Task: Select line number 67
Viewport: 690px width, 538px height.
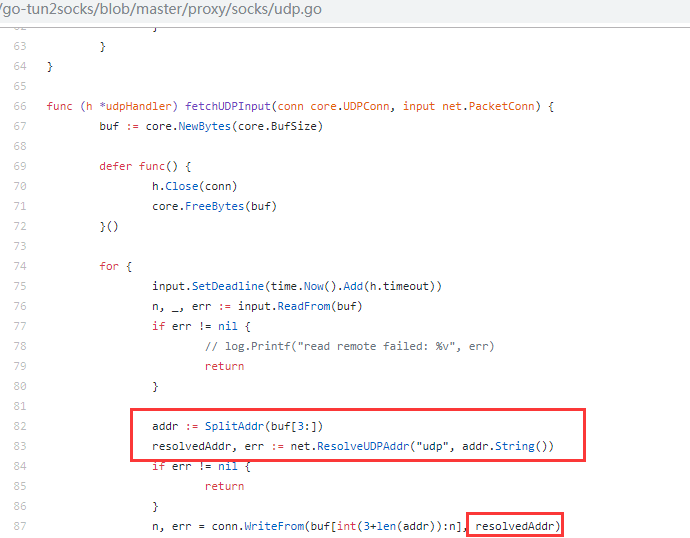Action: click(x=20, y=126)
